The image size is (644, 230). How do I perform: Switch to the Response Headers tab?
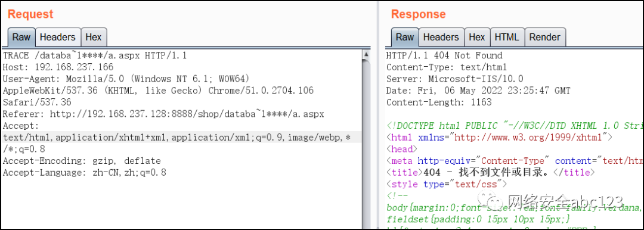pos(441,38)
